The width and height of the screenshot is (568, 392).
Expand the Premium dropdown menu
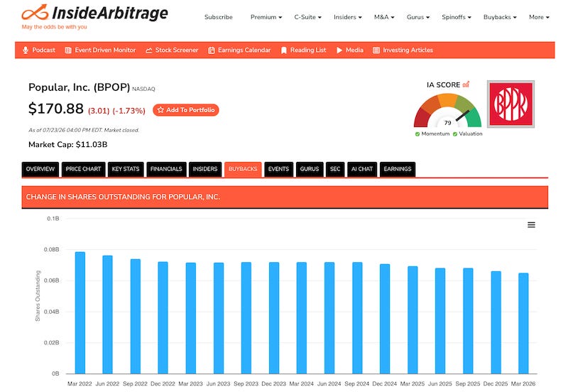(266, 17)
